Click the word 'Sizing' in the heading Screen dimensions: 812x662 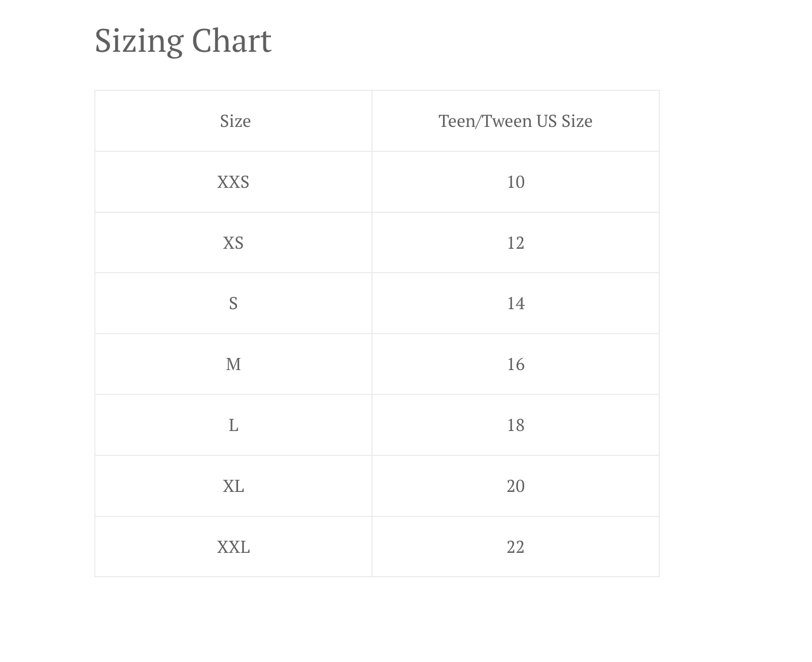coord(139,41)
